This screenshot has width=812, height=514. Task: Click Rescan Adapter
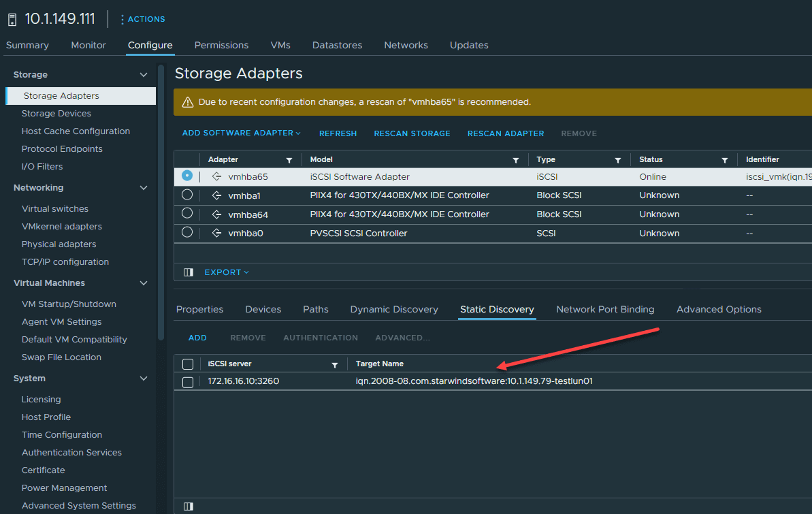pyautogui.click(x=505, y=133)
